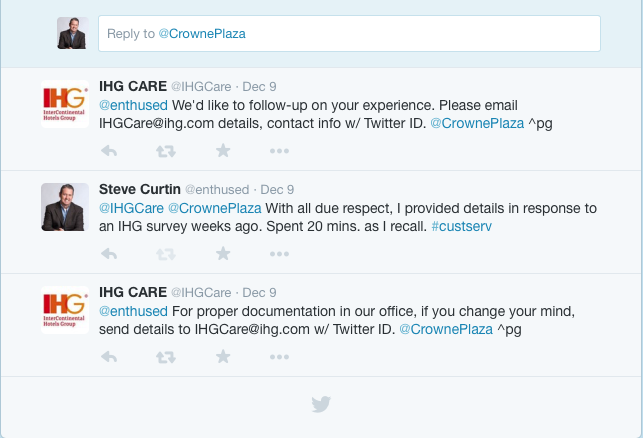643x438 pixels.
Task: Retweet the last IHG CARE tweet
Action: [167, 356]
